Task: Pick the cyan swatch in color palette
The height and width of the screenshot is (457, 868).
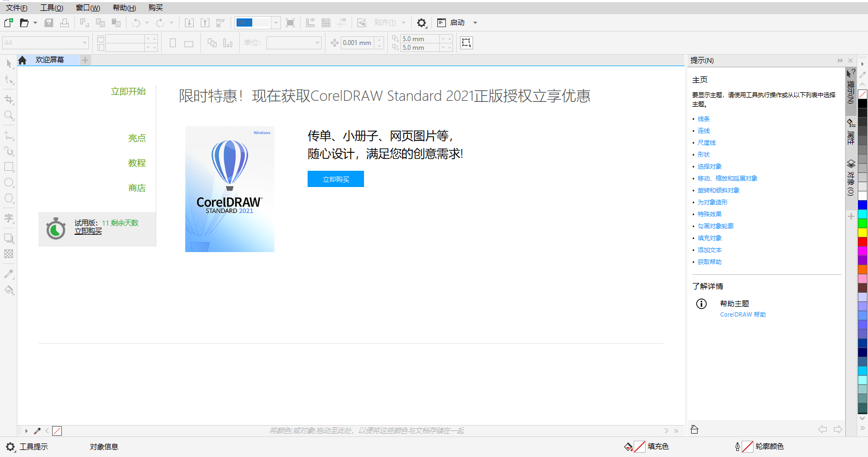Action: [862, 214]
